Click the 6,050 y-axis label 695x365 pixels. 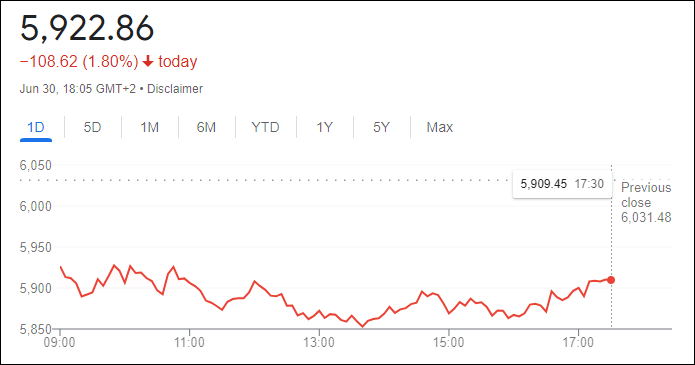tap(35, 165)
